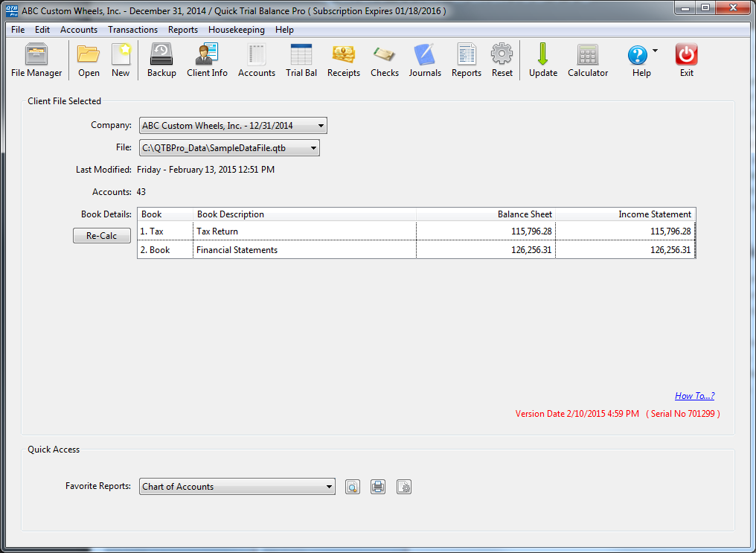Click the red Version Date text
This screenshot has width=756, height=553.
tap(577, 414)
